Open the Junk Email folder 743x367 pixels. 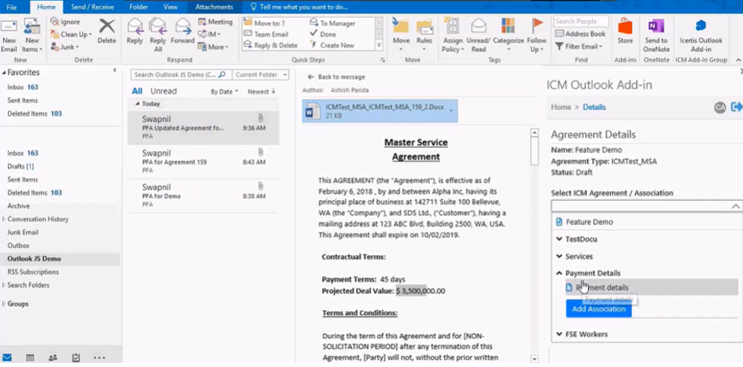(x=23, y=232)
